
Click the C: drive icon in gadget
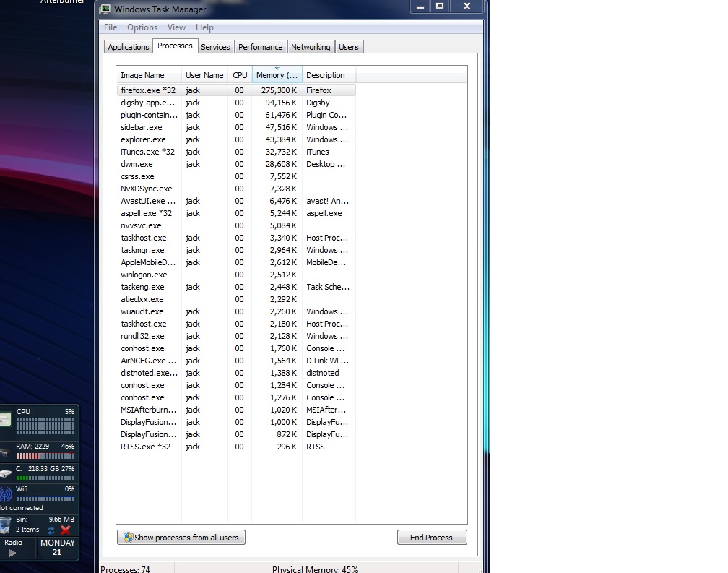coord(6,473)
